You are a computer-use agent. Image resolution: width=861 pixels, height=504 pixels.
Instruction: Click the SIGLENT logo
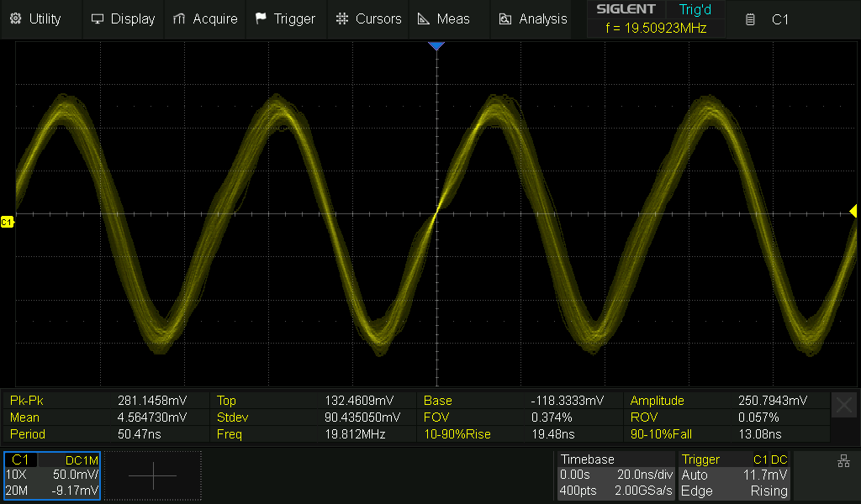click(x=626, y=9)
